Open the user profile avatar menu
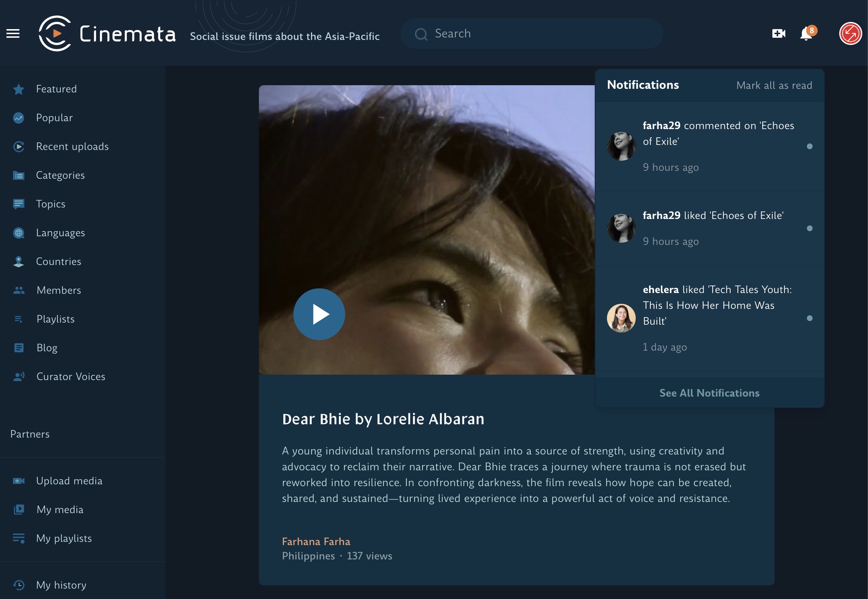 coord(850,33)
